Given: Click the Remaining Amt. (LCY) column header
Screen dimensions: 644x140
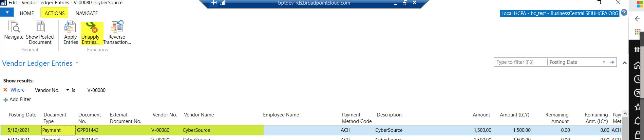Looking at the screenshot, I should (x=596, y=118).
